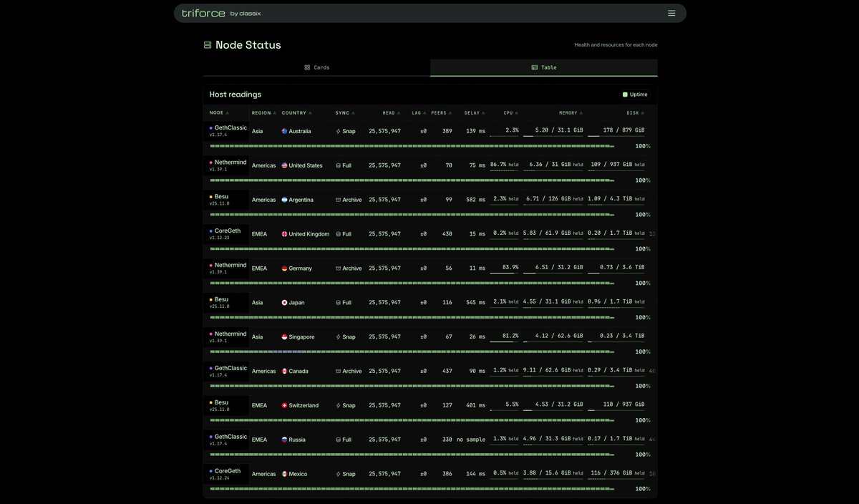Sort the table by REGION column
Viewport: 859px width, 504px height.
[263, 112]
